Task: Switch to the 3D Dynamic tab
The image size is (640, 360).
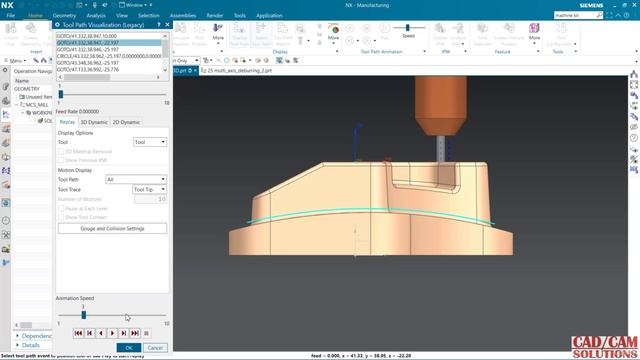Action: [x=94, y=122]
